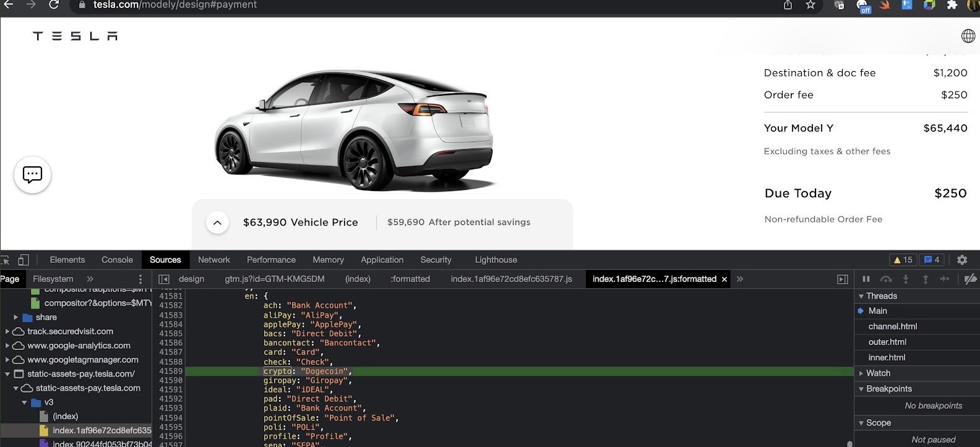Select the inner.html thread
The image size is (980, 447).
887,357
